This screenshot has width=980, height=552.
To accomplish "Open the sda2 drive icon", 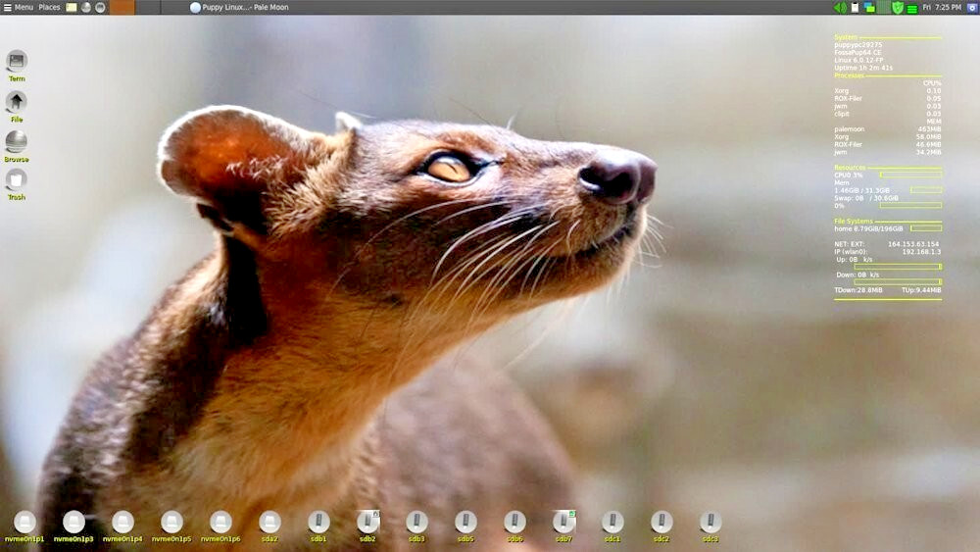I will click(x=269, y=526).
